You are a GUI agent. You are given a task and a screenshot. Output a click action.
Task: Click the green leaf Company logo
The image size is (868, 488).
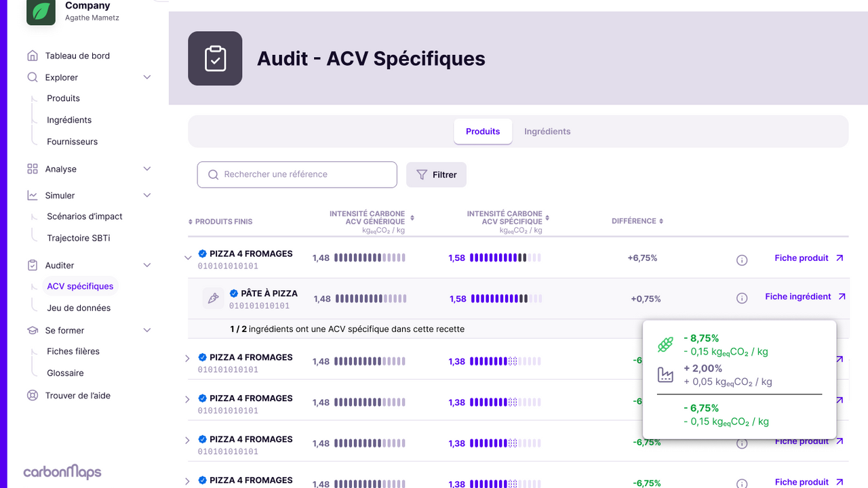coord(41,11)
